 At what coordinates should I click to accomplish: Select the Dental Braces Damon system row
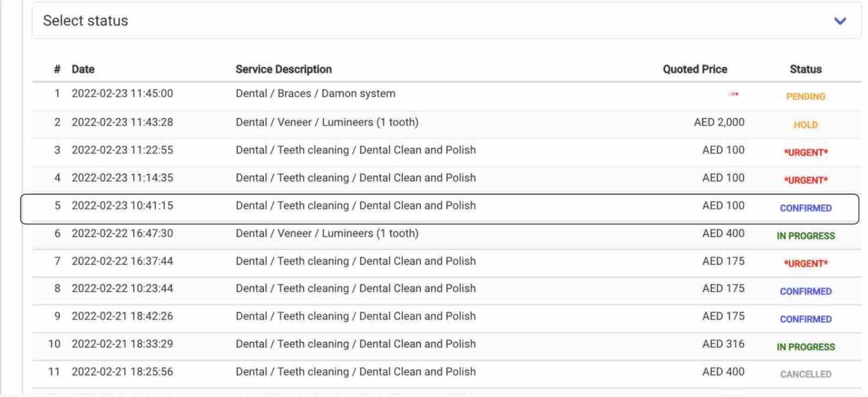[447, 96]
